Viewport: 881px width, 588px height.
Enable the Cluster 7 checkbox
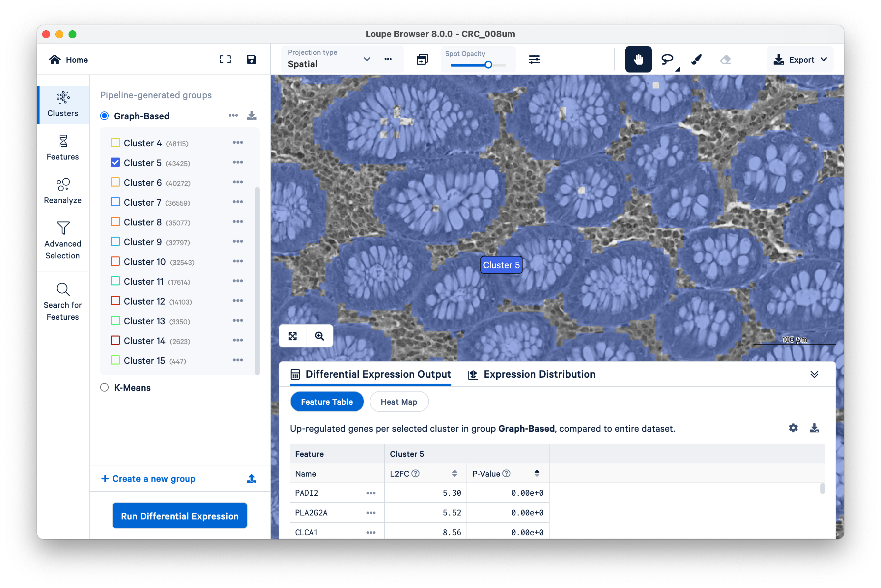point(115,202)
